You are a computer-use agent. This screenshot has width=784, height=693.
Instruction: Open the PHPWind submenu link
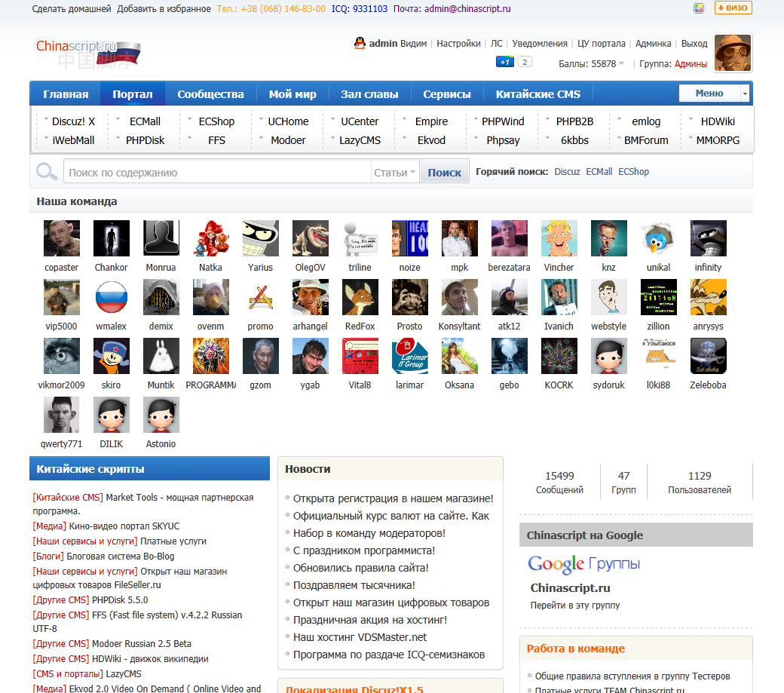(x=503, y=121)
